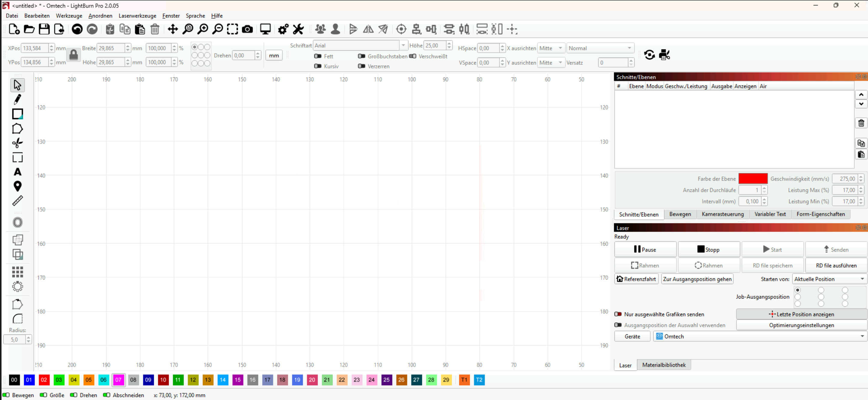Click the Save project disk icon
The image size is (868, 400).
44,29
